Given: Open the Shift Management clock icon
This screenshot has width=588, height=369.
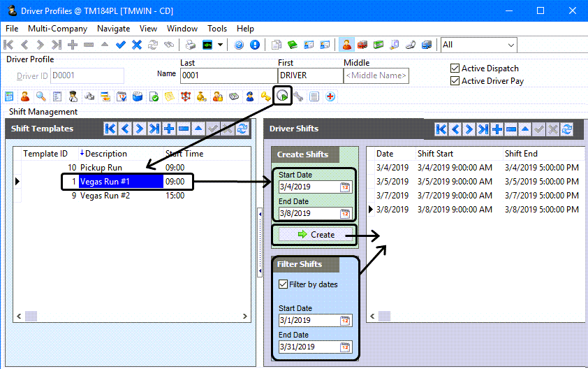Looking at the screenshot, I should [x=282, y=96].
